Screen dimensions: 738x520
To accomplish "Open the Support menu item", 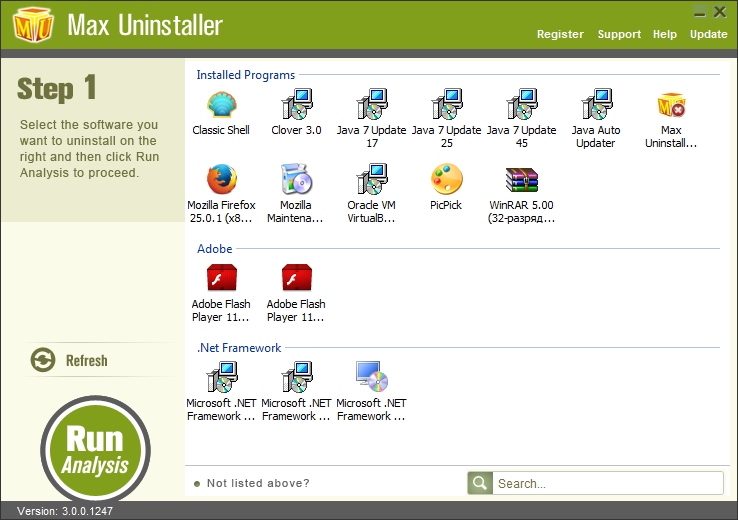I will tap(619, 34).
